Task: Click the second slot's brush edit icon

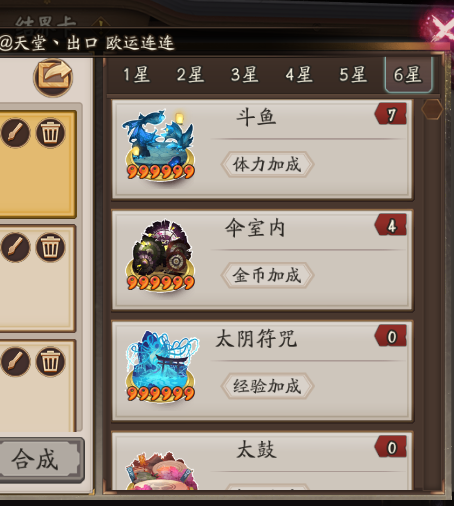Action: click(x=15, y=247)
